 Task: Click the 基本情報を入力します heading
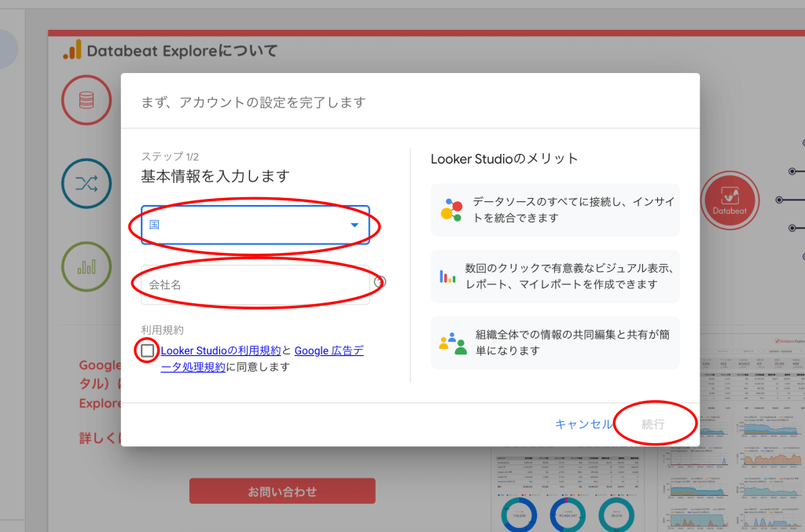(x=215, y=176)
